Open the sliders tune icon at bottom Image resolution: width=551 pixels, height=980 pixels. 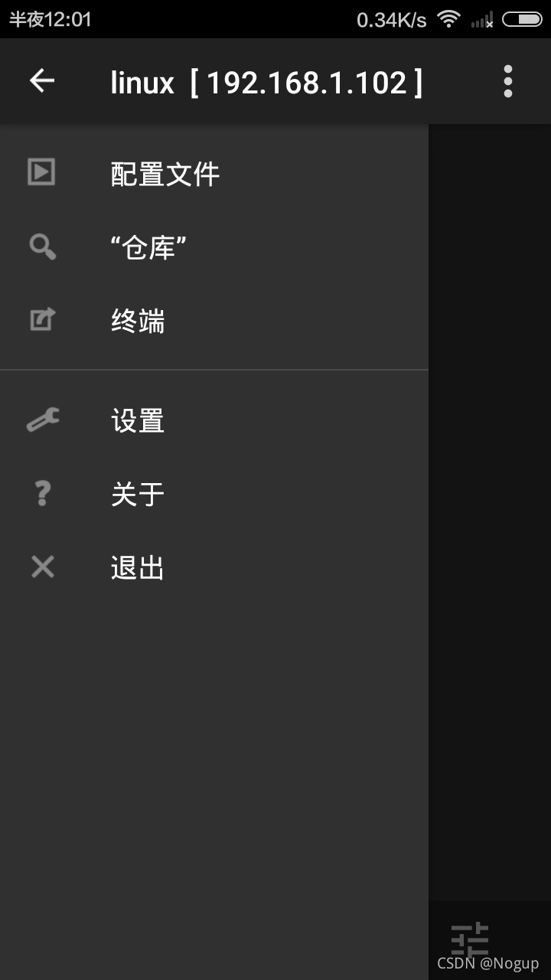tap(470, 938)
